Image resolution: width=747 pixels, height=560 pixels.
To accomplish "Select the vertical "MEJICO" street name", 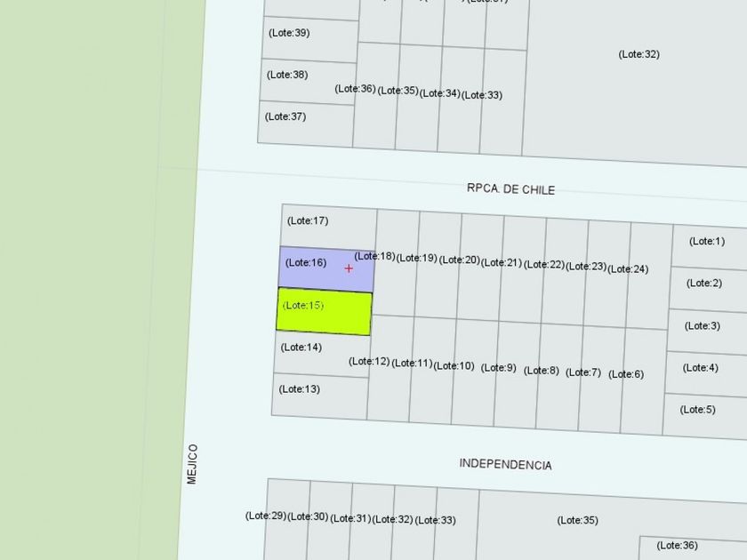I will pyautogui.click(x=192, y=464).
